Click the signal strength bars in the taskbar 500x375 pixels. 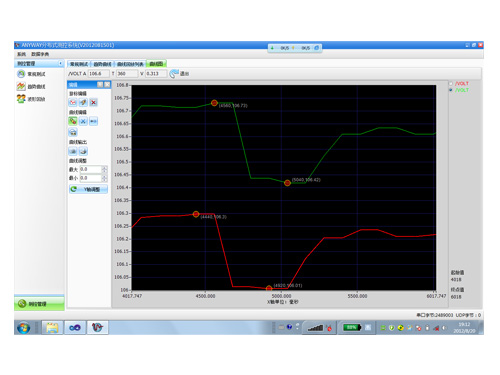pyautogui.click(x=315, y=328)
